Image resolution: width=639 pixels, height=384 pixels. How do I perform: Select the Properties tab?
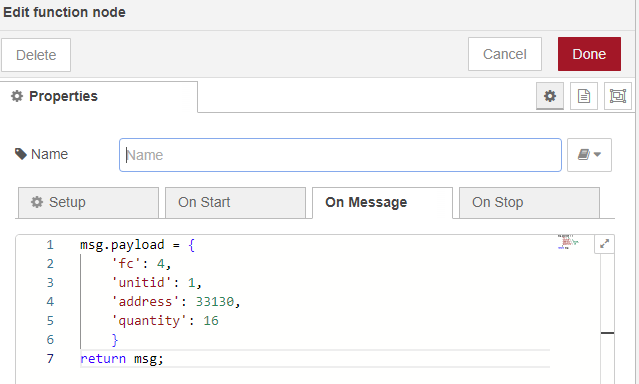pyautogui.click(x=99, y=97)
